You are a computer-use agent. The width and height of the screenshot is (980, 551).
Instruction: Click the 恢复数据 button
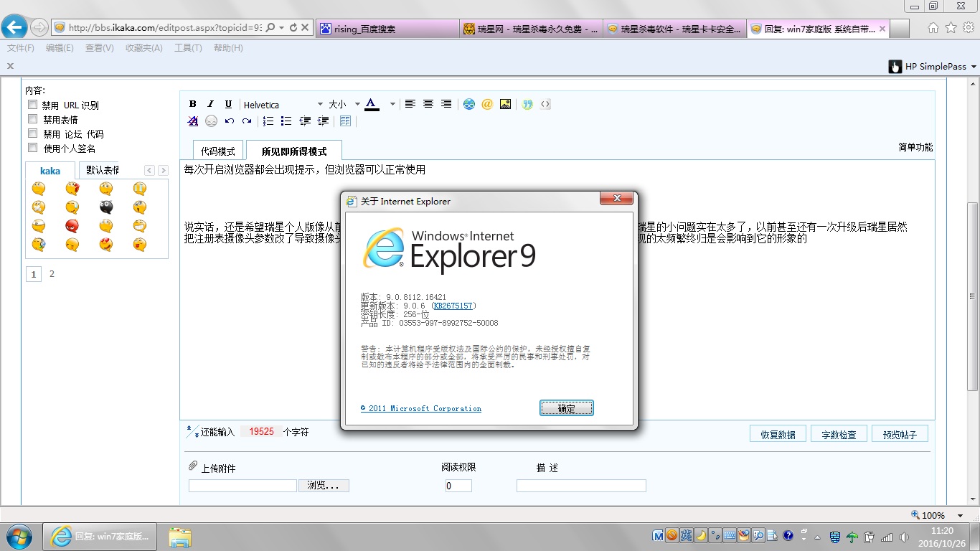click(x=778, y=434)
